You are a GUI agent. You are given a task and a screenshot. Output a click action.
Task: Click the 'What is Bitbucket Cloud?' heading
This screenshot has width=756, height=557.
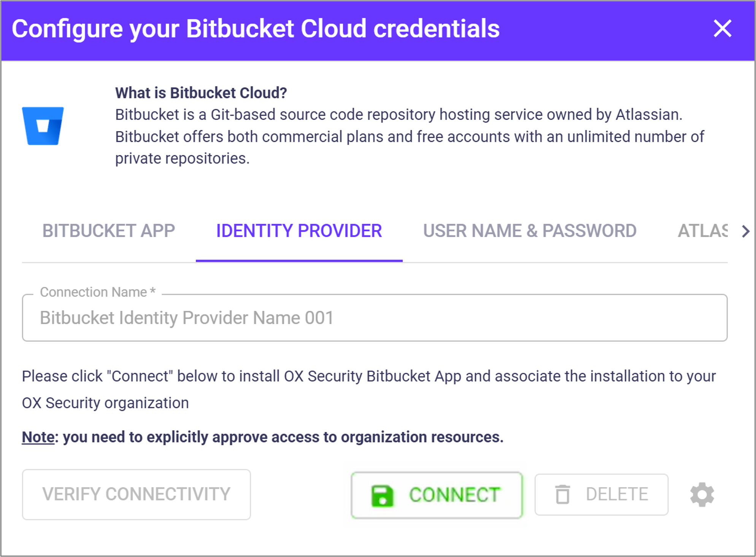click(x=201, y=93)
